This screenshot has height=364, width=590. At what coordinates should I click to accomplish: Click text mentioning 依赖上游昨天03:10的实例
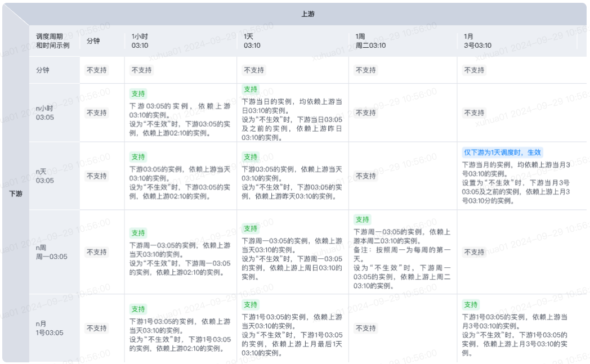point(292,192)
